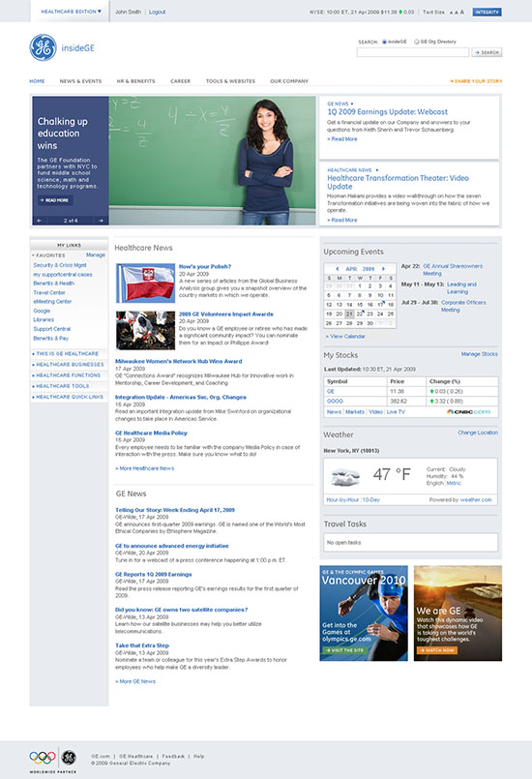Click the Search button

[x=487, y=52]
